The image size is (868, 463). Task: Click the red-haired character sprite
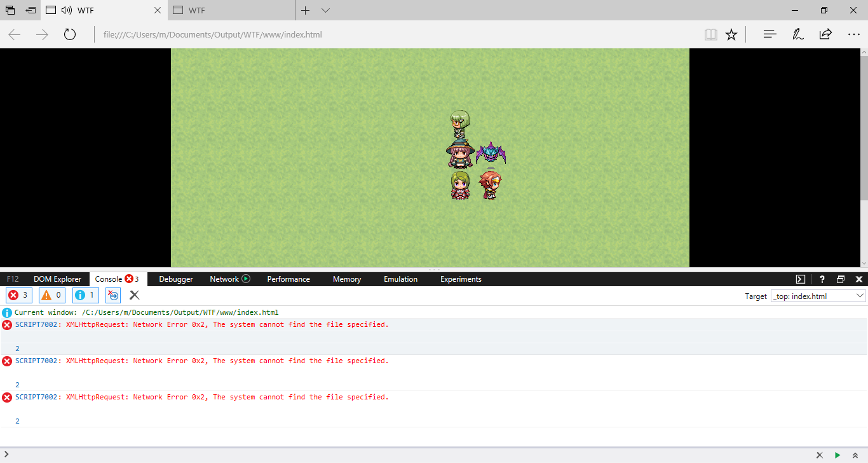[x=490, y=185]
